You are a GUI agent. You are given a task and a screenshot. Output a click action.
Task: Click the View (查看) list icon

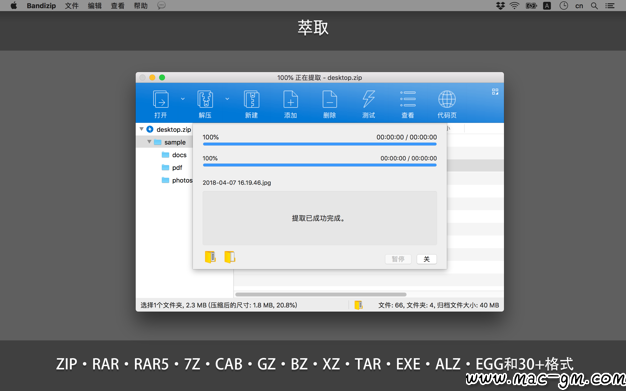pos(408,103)
